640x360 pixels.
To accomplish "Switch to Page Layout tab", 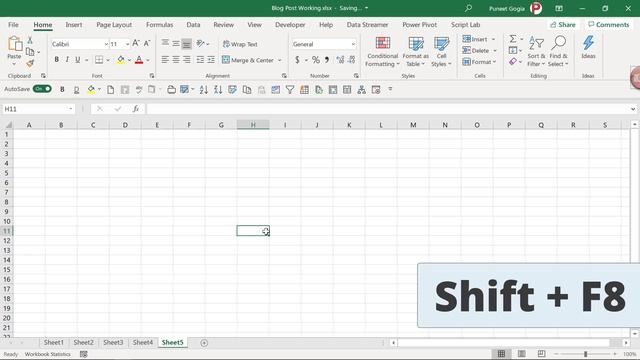I will tap(114, 25).
